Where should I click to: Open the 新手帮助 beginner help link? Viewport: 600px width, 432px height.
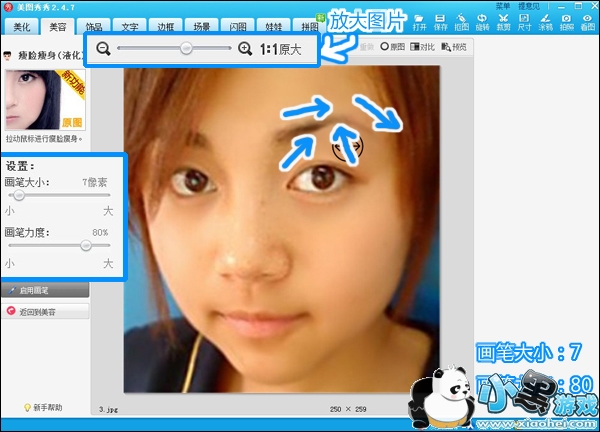click(47, 408)
